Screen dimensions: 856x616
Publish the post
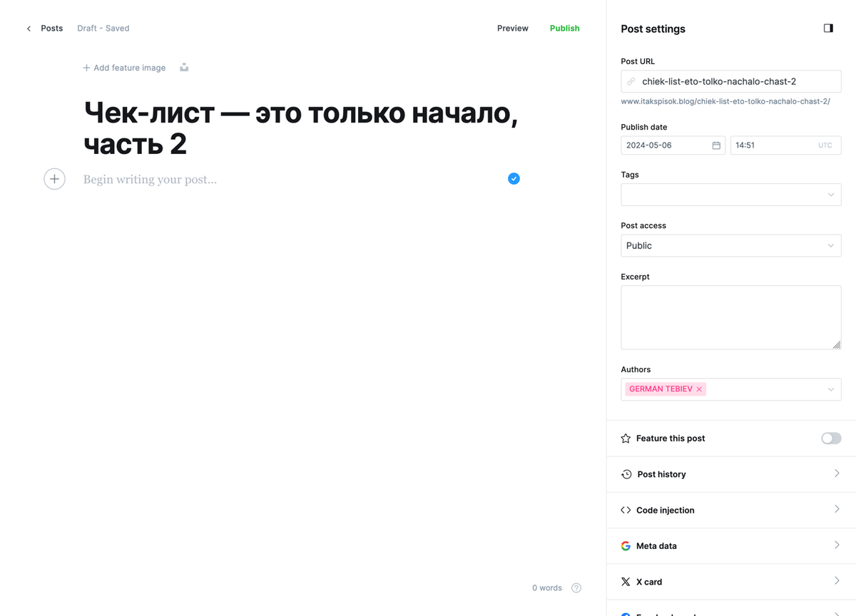pos(564,29)
